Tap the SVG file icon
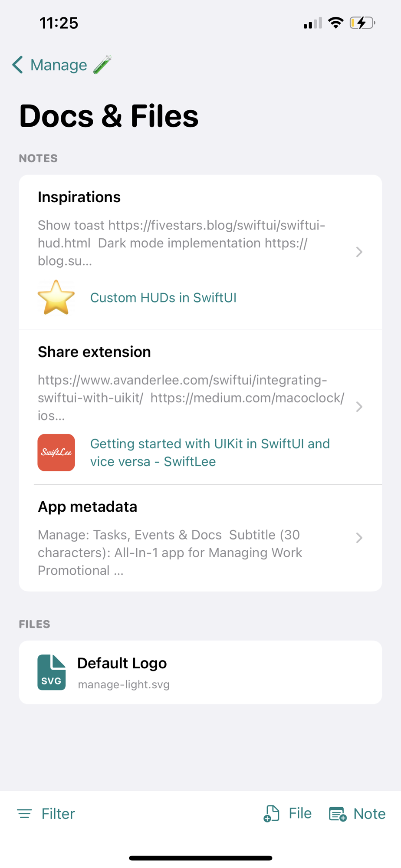 coord(52,672)
